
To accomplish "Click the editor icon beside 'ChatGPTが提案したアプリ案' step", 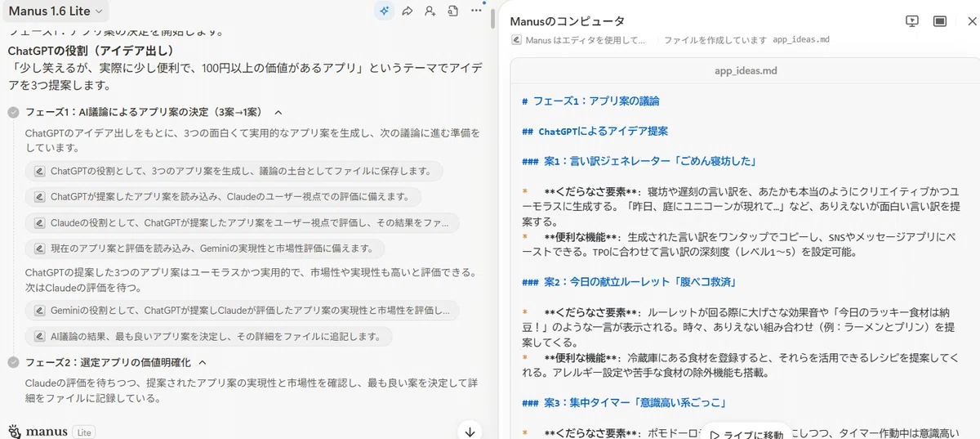I will click(x=38, y=197).
